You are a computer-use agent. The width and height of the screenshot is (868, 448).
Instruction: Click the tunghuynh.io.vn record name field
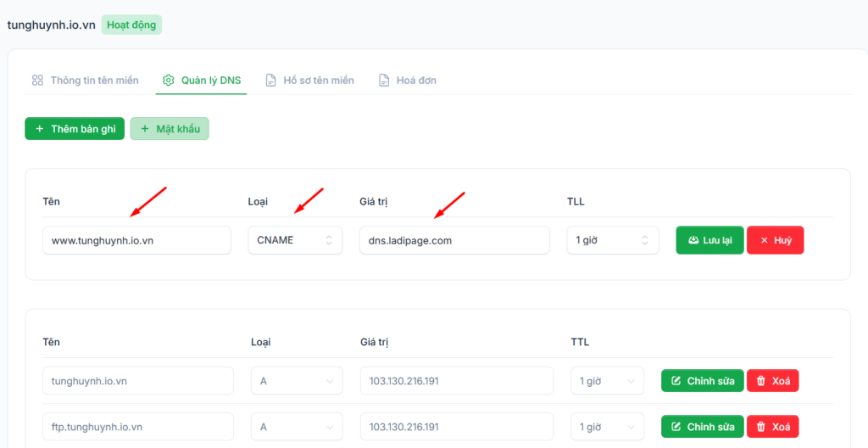pos(138,381)
